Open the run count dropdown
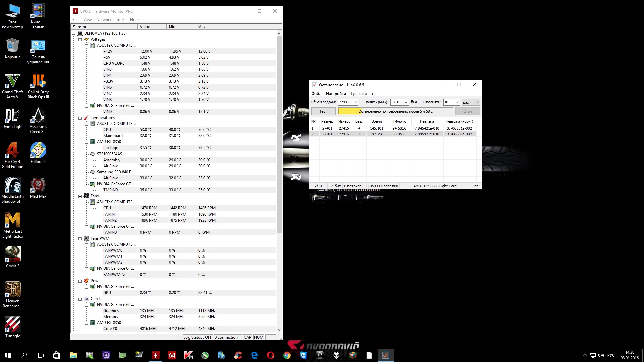Screen dimensions: 644x362 point(457,102)
